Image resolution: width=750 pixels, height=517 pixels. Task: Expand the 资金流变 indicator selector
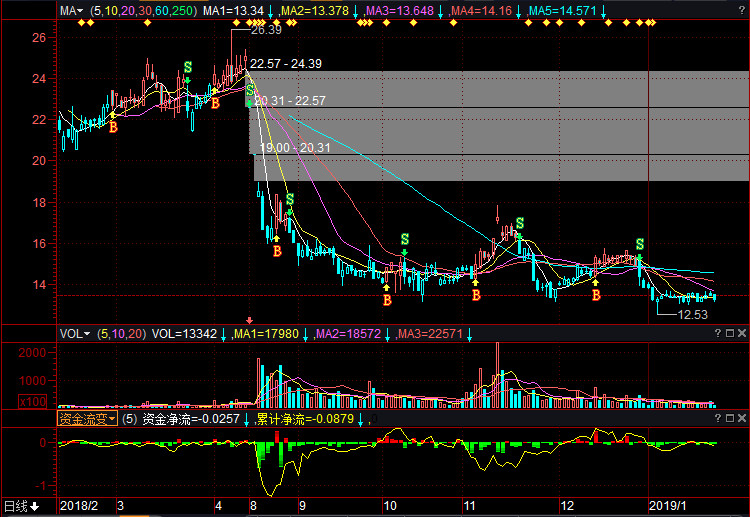pos(87,419)
